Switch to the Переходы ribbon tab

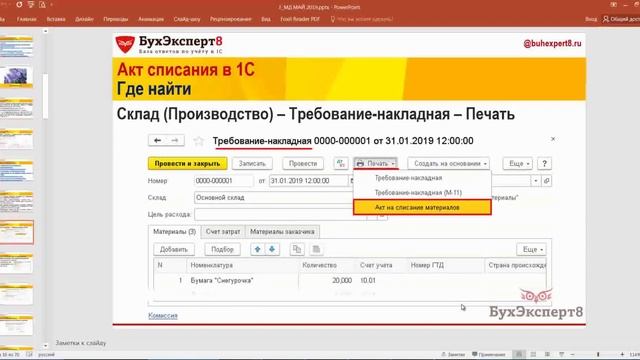[116, 19]
